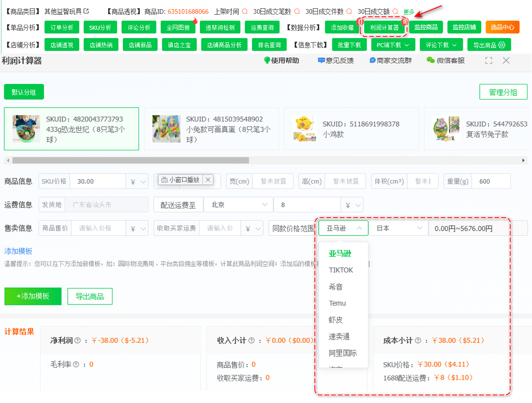Click the +添加模板 button

(x=33, y=297)
